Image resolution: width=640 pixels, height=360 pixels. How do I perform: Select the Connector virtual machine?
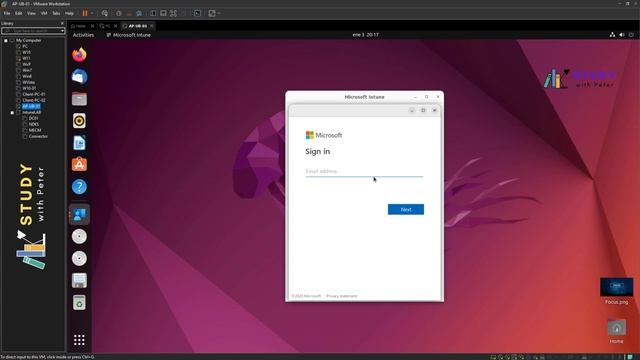point(38,136)
